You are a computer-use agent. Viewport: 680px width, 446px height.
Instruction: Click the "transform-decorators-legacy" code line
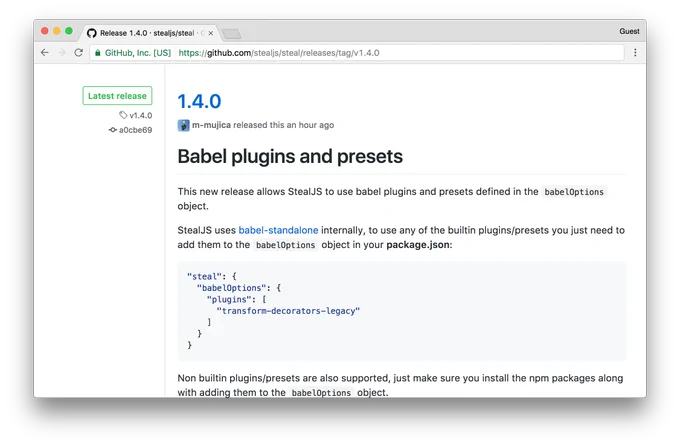(288, 311)
